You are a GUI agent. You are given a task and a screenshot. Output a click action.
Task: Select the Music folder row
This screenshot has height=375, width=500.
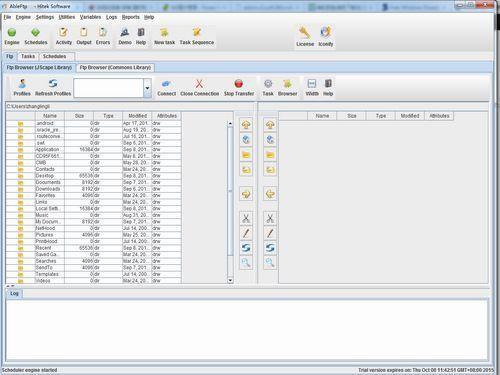[94, 215]
